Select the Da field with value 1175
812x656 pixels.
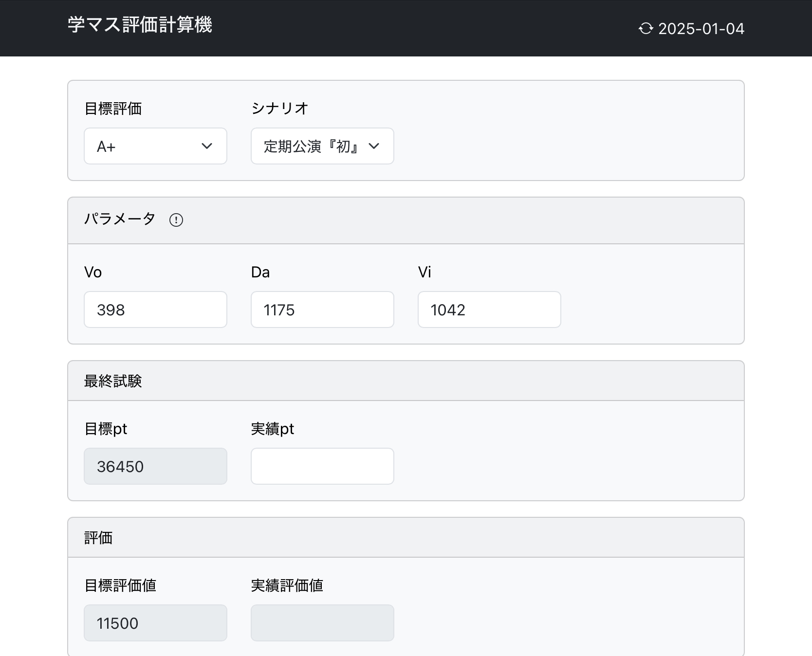pyautogui.click(x=322, y=310)
